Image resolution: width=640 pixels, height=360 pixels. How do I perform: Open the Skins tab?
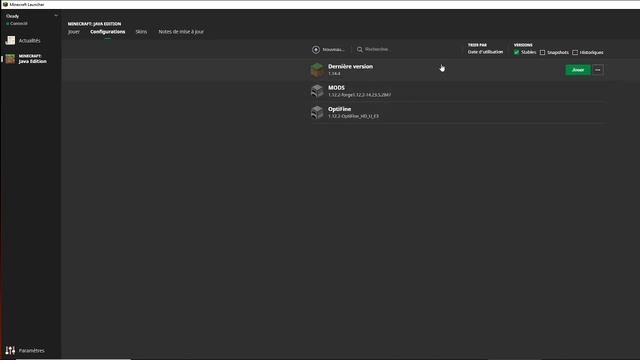(x=141, y=31)
